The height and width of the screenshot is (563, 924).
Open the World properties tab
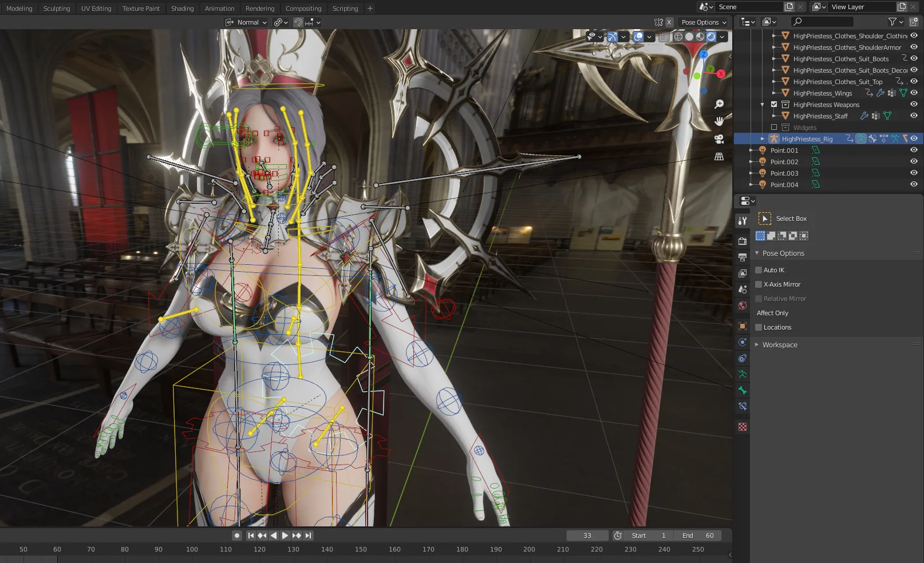743,305
